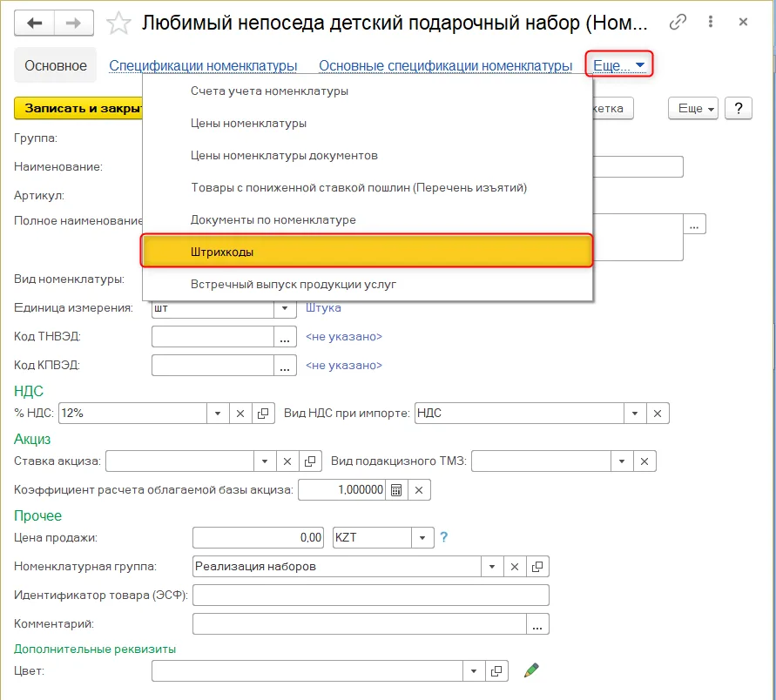The image size is (776, 700).
Task: Switch to the Основное tab
Action: pyautogui.click(x=56, y=65)
